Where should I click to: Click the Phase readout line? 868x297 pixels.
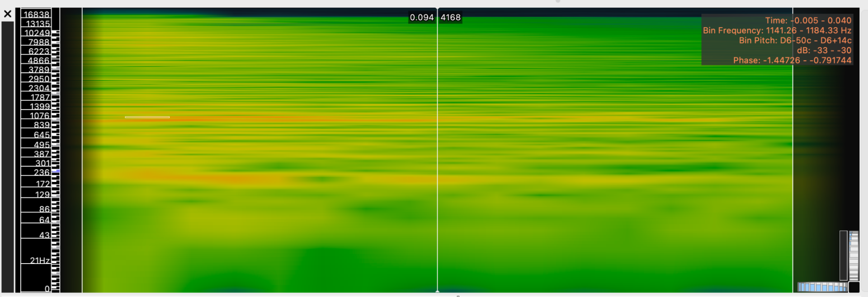coord(792,60)
